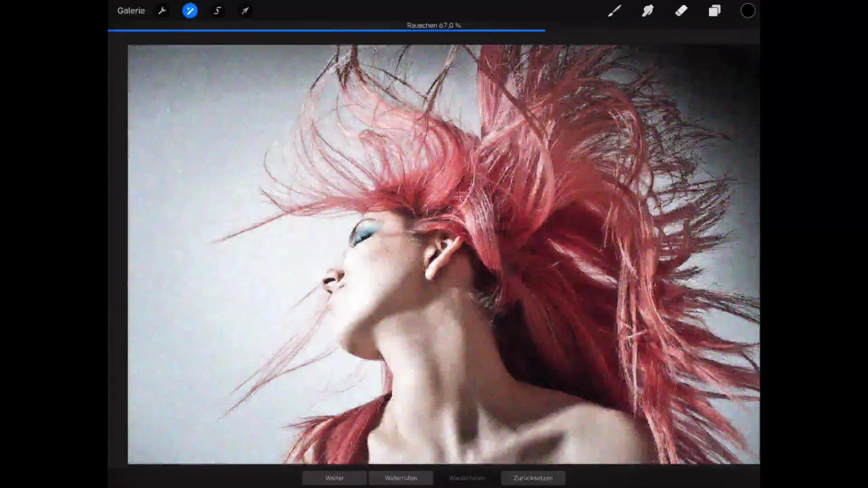Open the Adjustments magic wand menu

[x=190, y=10]
